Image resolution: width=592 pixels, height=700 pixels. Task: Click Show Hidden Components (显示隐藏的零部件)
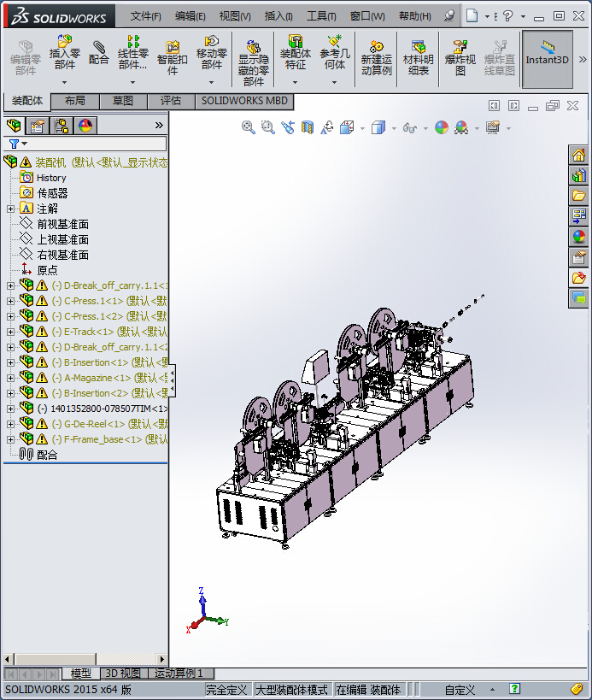[254, 62]
